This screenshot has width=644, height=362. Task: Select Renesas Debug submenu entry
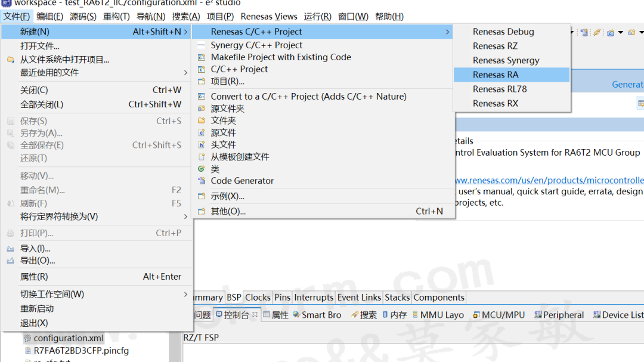512,32
